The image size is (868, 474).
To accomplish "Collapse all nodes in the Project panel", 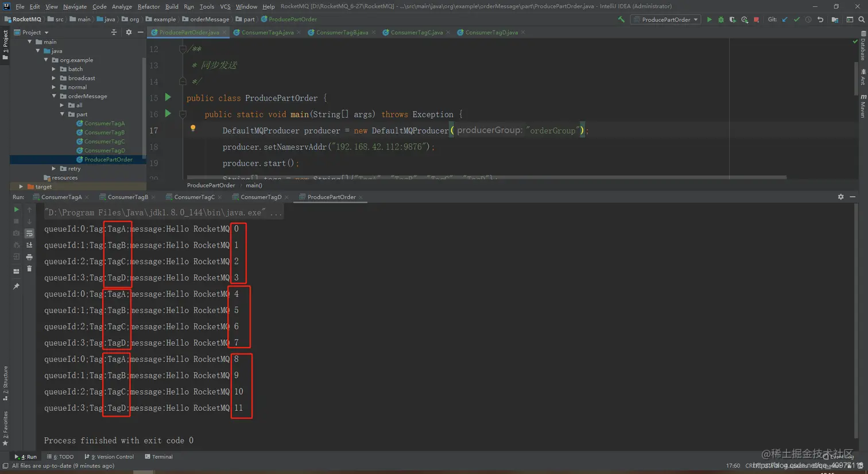I will pyautogui.click(x=114, y=32).
